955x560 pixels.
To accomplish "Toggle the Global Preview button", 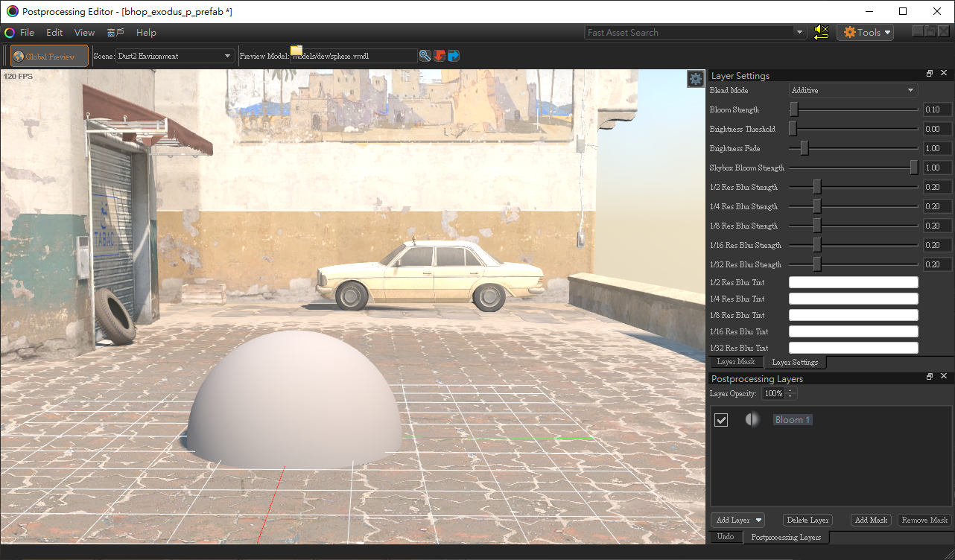I will coord(49,56).
